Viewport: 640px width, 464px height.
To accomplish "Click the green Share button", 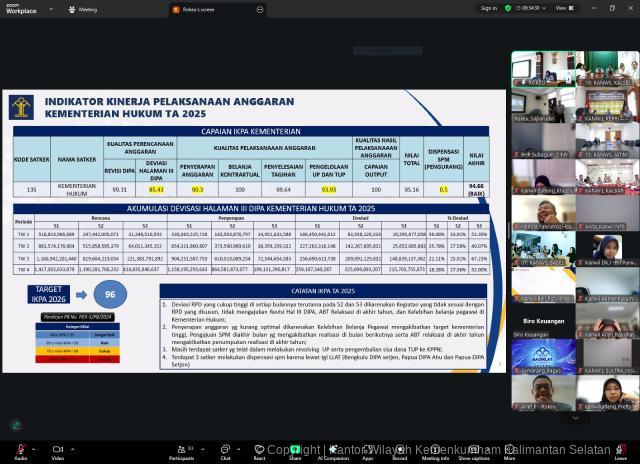I will 295,450.
